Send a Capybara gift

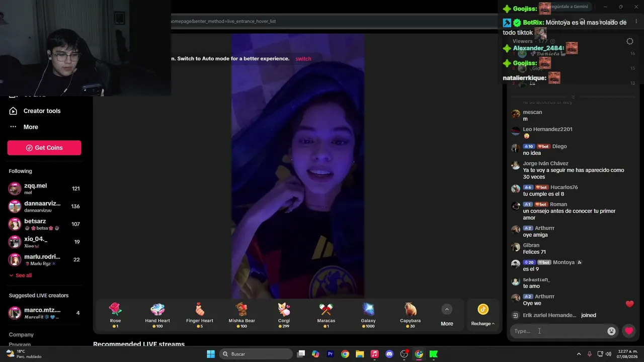[x=411, y=315]
